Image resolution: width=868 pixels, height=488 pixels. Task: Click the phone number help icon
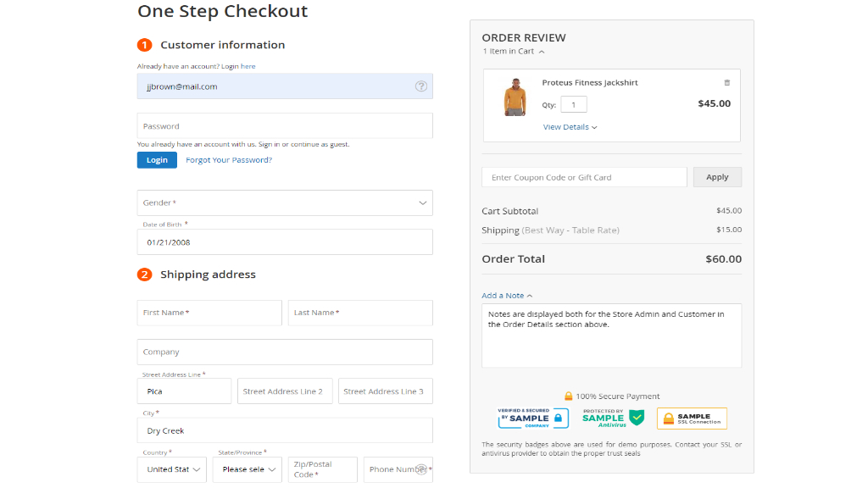[x=421, y=469]
